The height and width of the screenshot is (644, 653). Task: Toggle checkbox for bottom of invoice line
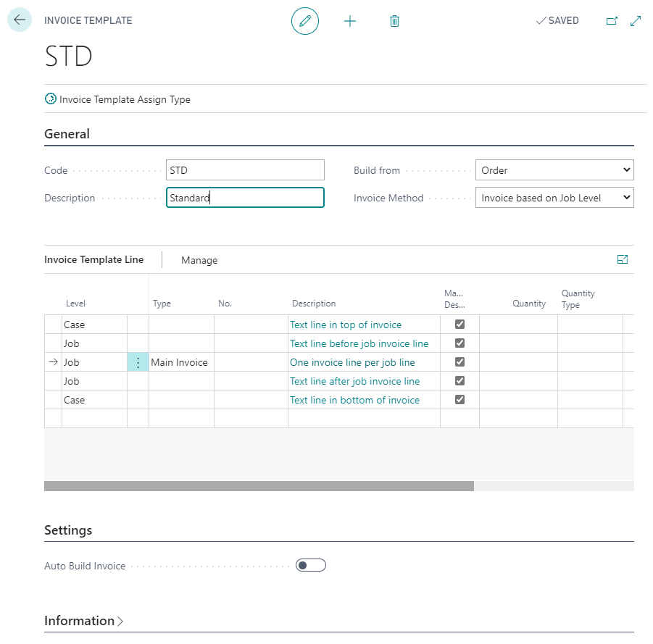coord(459,400)
